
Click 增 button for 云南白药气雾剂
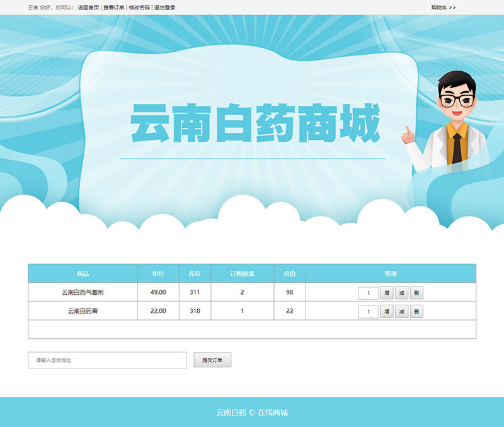coord(387,293)
